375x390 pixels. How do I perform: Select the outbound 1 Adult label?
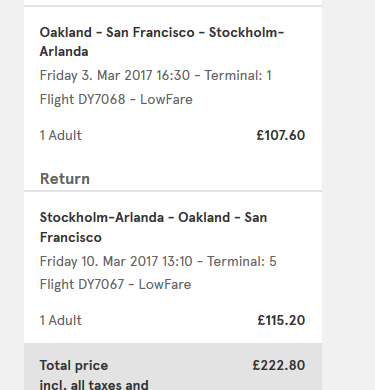[x=61, y=135]
